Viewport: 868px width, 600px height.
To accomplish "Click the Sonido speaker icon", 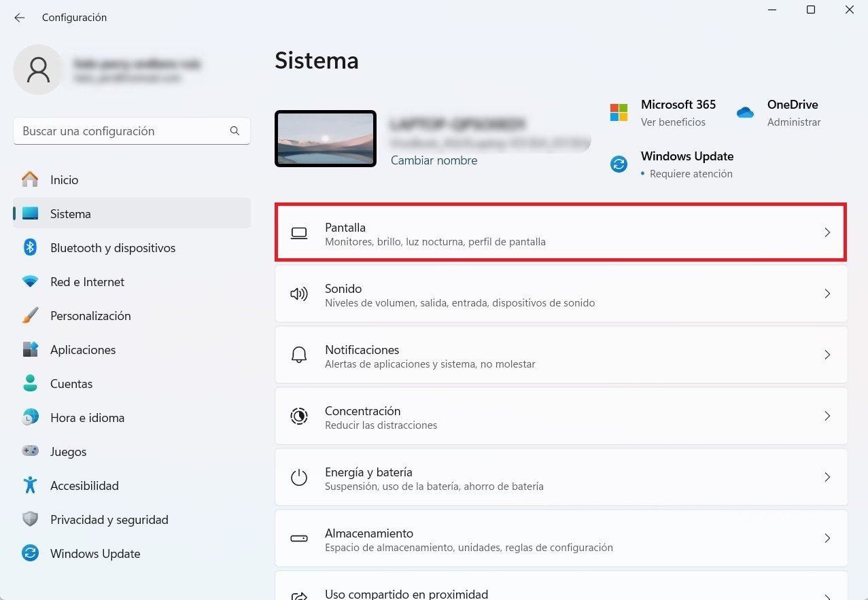I will click(299, 294).
